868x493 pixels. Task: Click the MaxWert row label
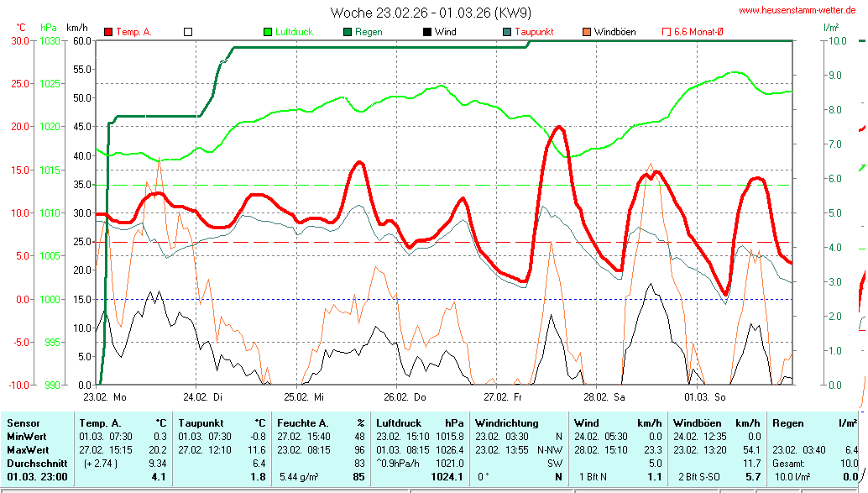click(x=27, y=449)
